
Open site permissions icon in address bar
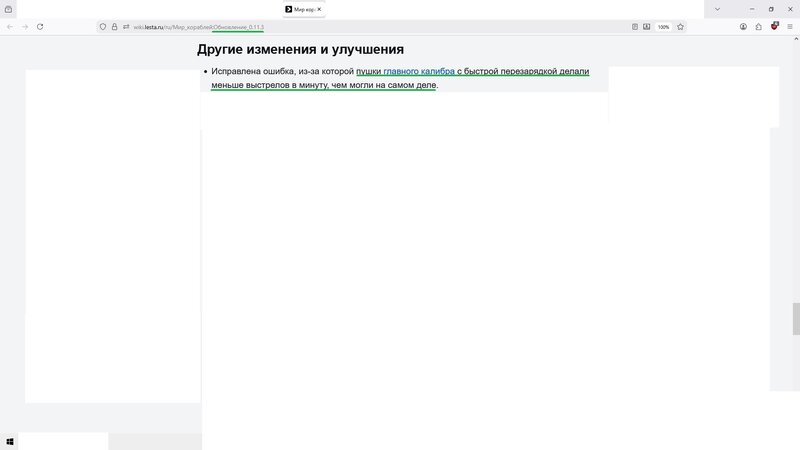point(126,27)
